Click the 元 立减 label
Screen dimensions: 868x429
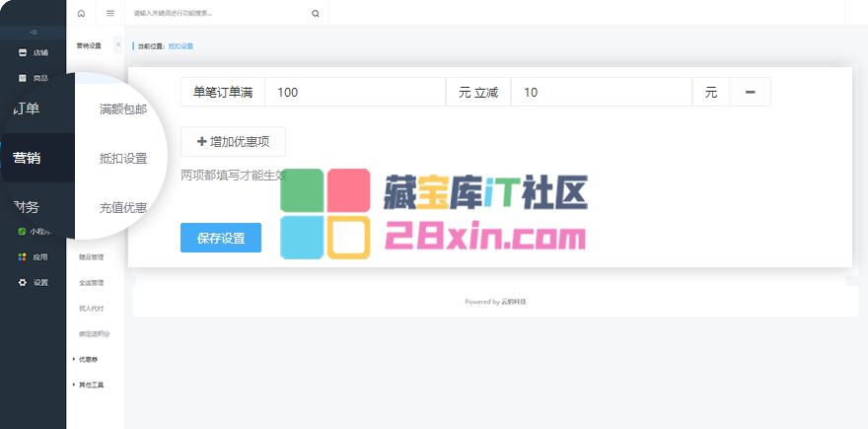tap(478, 92)
